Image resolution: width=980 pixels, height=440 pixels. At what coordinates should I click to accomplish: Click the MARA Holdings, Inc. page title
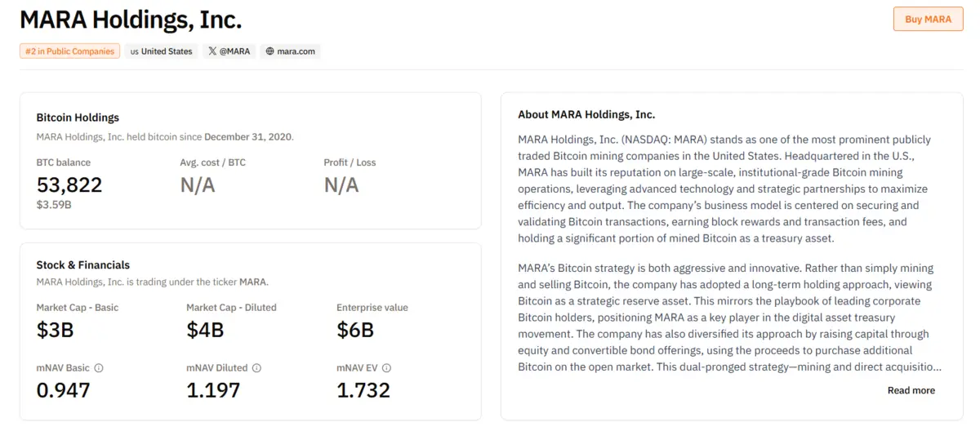tap(131, 20)
